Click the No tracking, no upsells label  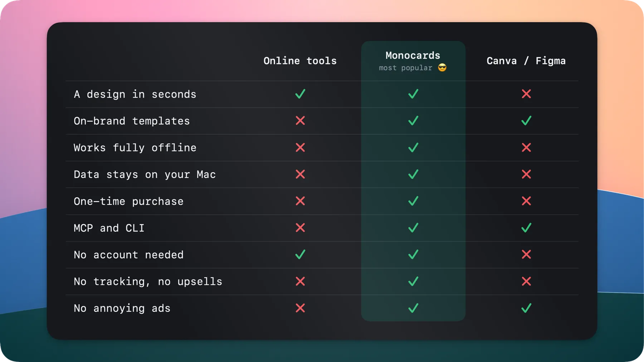pyautogui.click(x=148, y=282)
